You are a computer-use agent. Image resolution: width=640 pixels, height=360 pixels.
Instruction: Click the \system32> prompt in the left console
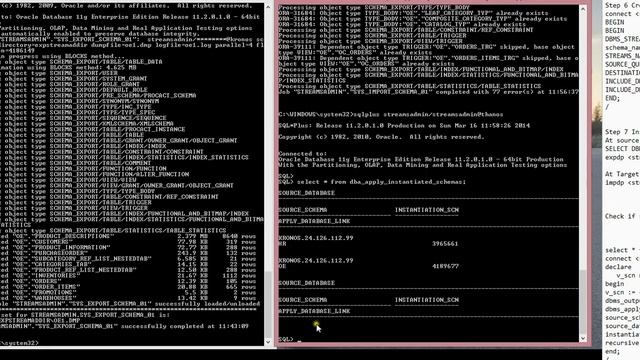[x=19, y=343]
